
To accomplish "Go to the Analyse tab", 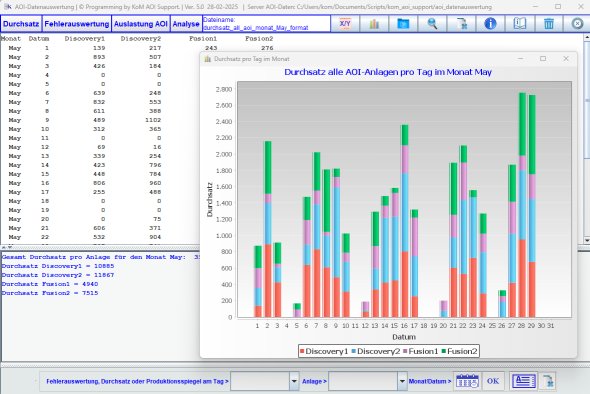I will pos(186,24).
